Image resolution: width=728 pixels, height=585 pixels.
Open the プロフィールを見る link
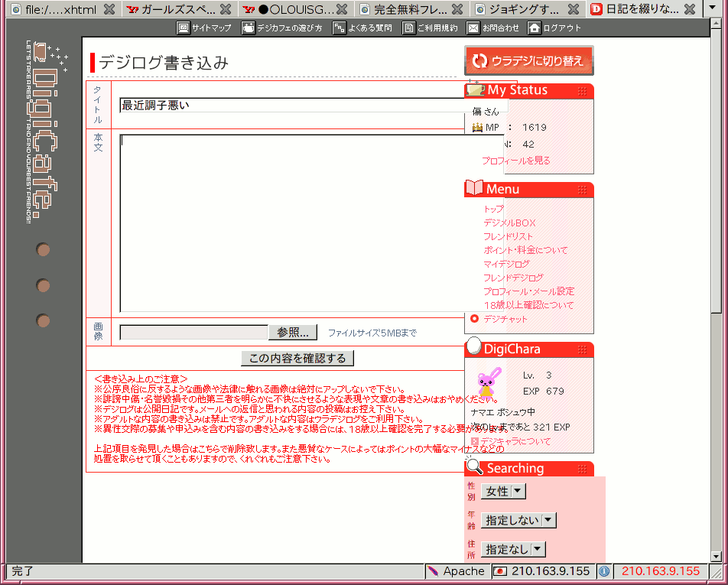515,161
